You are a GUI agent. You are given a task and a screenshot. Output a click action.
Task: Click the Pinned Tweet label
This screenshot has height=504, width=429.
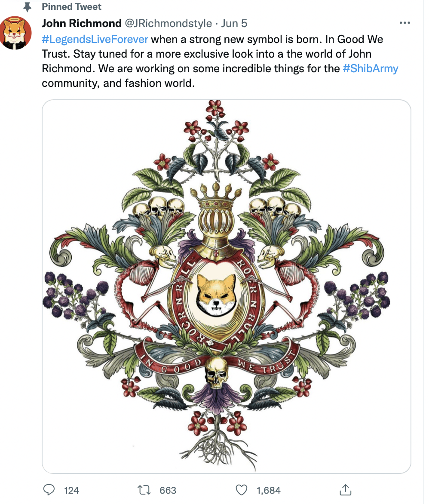(x=71, y=7)
